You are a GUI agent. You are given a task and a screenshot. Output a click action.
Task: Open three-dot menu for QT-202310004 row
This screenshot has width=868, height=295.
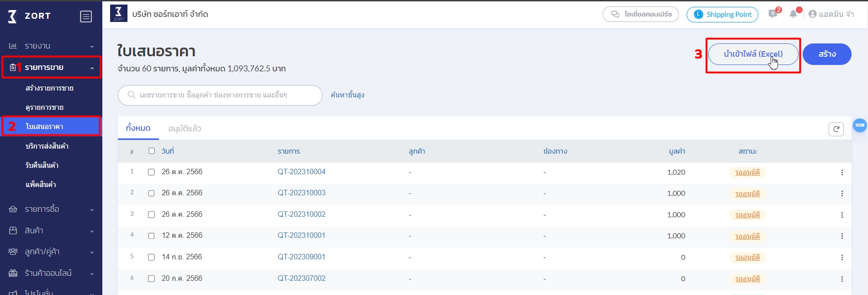coord(842,172)
